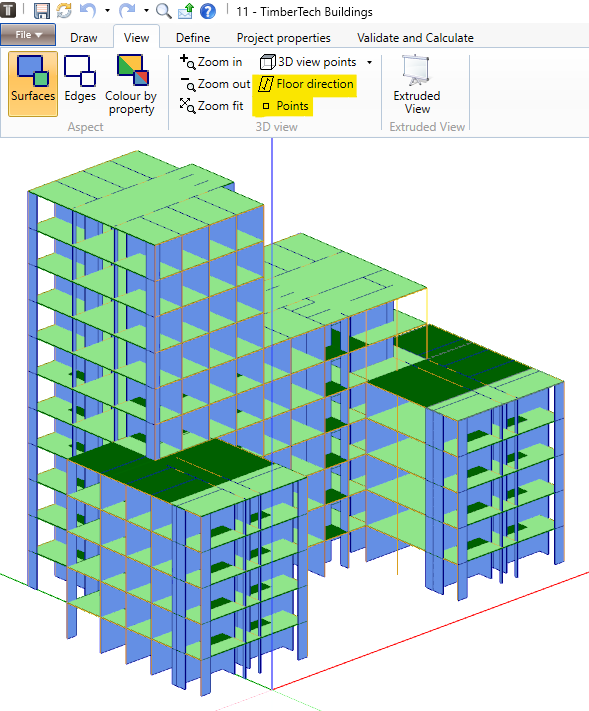
Task: Expand the 3D view points dropdown arrow
Action: [x=370, y=62]
